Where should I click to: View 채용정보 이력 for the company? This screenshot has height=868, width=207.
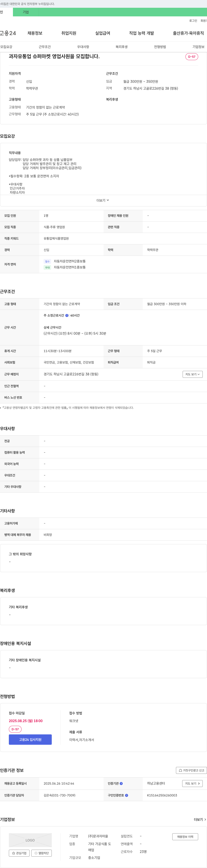(185, 837)
